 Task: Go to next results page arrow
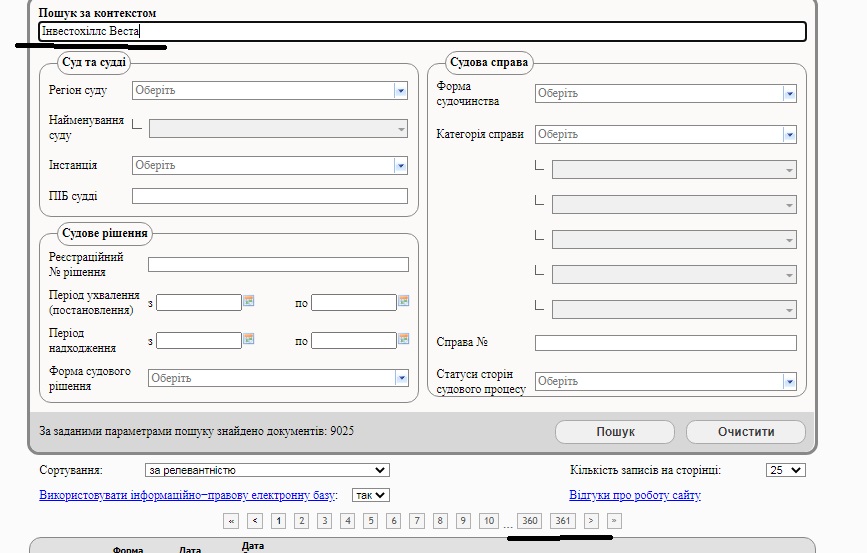click(x=591, y=521)
